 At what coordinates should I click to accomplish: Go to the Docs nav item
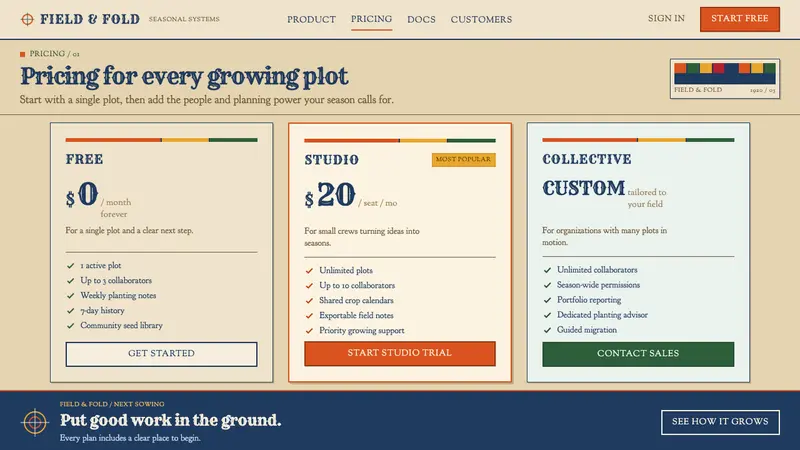[x=421, y=19]
